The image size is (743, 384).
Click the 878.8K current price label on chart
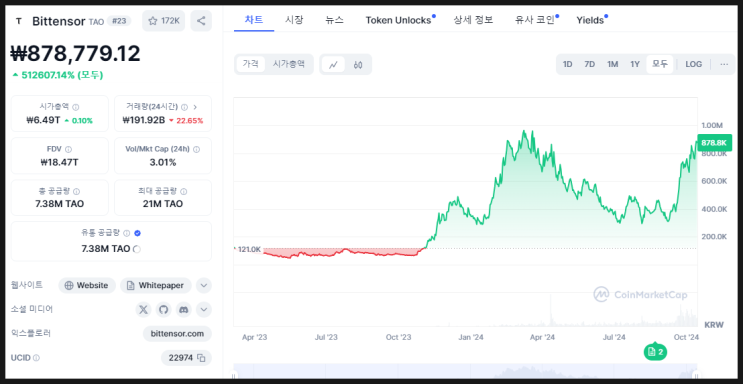coord(714,143)
